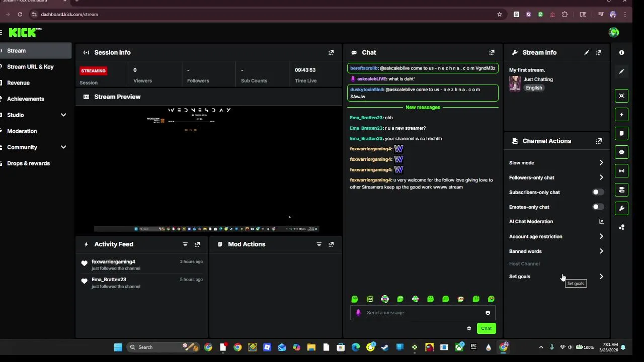Image resolution: width=644 pixels, height=362 pixels.
Task: Filter the Mod Actions list
Action: coord(319,244)
